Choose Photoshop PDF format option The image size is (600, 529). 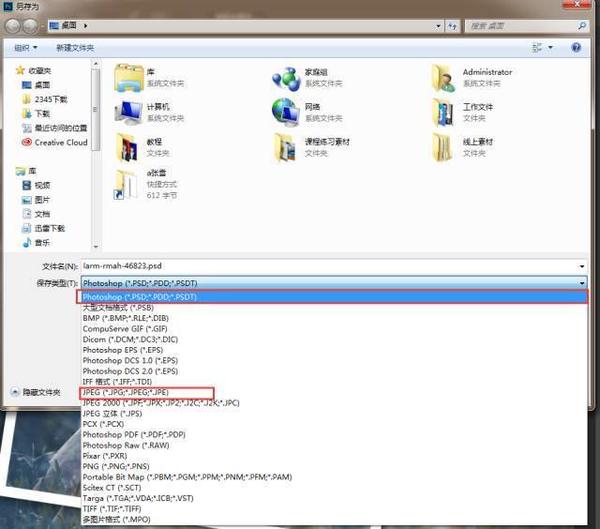[334, 435]
